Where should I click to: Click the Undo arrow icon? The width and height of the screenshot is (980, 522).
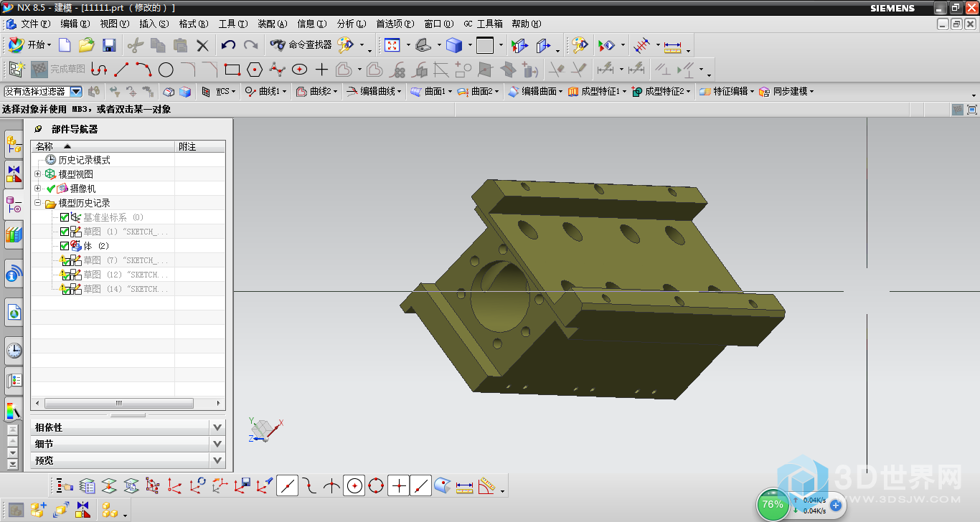click(x=228, y=45)
